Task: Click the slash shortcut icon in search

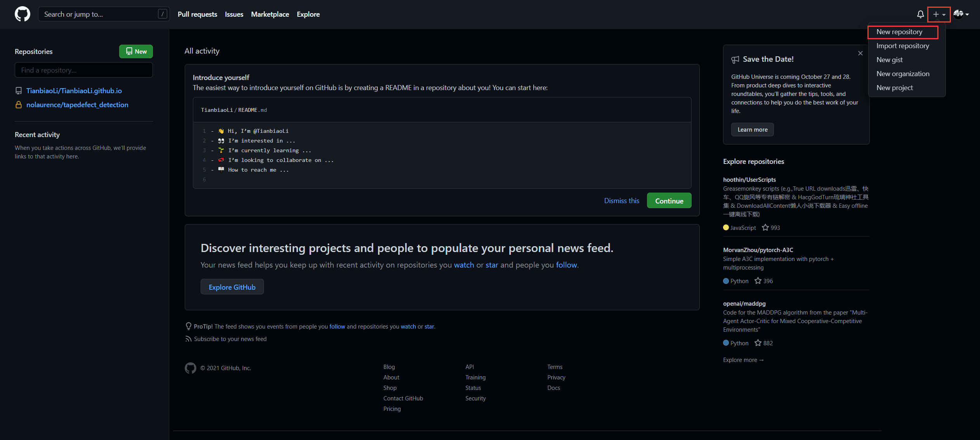Action: [x=163, y=14]
